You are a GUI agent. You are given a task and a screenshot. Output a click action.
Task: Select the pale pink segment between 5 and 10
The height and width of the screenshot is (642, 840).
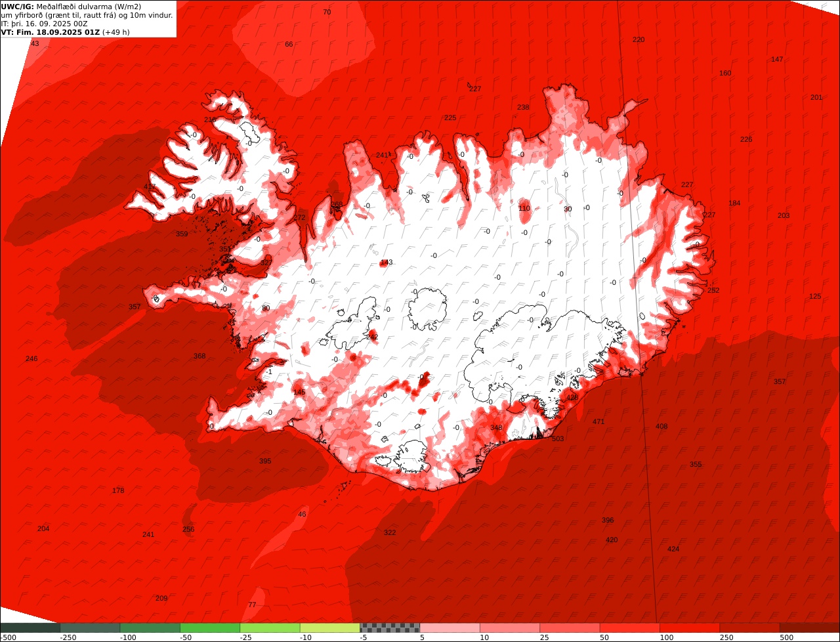point(450,628)
